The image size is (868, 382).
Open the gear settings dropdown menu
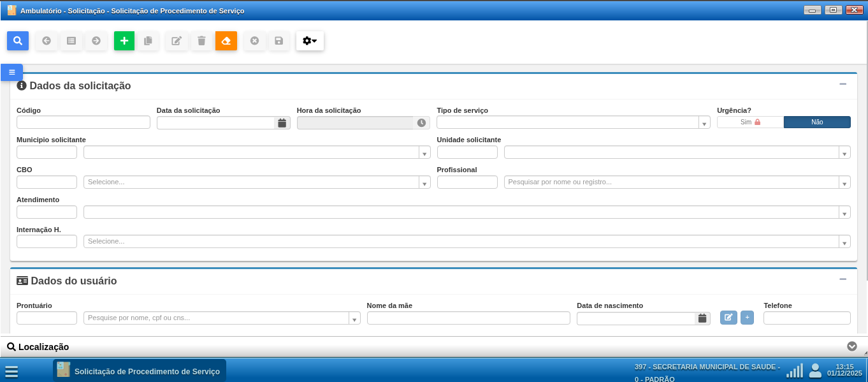[x=310, y=41]
